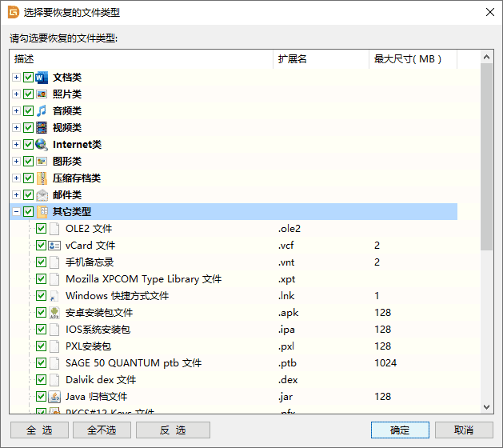Uncheck the OLE2 文件 checkbox
The height and width of the screenshot is (448, 503).
pyautogui.click(x=41, y=229)
